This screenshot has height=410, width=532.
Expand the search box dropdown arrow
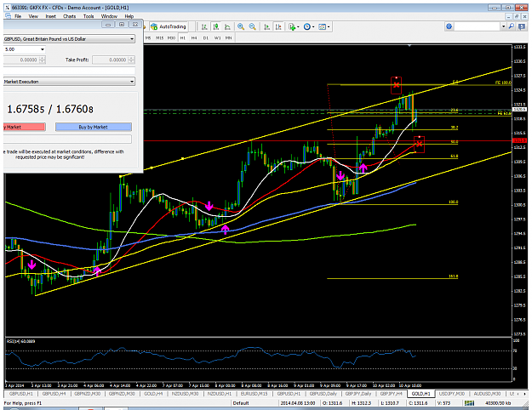504,26
